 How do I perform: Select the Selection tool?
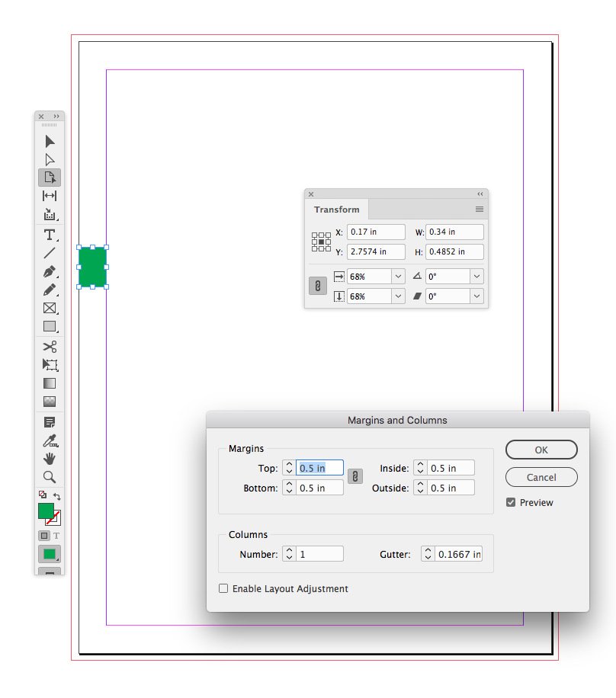[50, 141]
